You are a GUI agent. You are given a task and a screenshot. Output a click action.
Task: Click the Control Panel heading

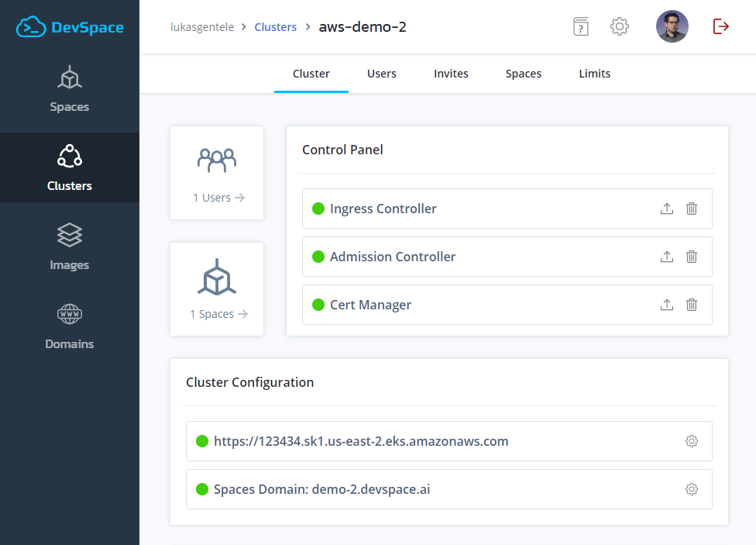tap(342, 150)
